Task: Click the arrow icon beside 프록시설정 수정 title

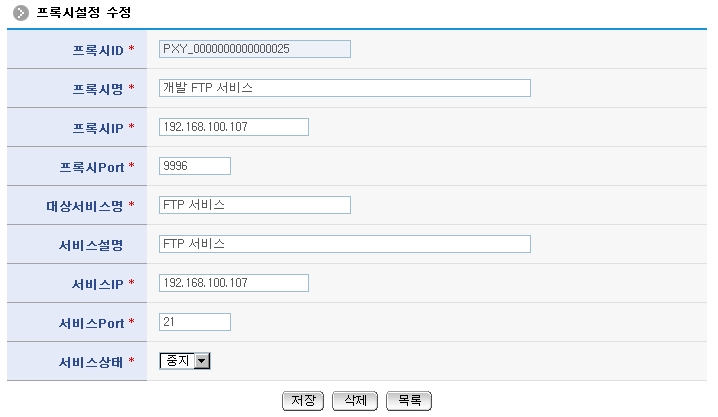Action: point(21,13)
